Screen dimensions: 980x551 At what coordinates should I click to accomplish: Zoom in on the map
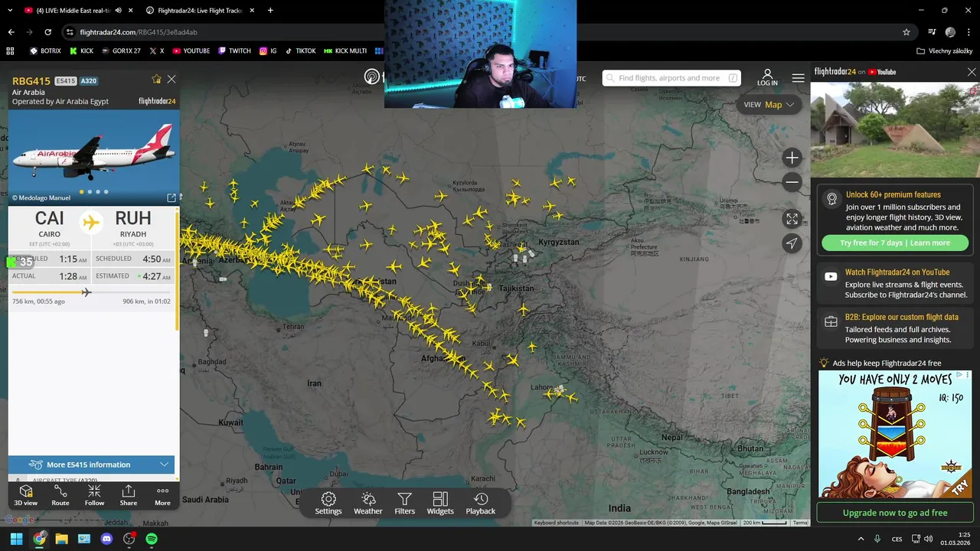792,158
